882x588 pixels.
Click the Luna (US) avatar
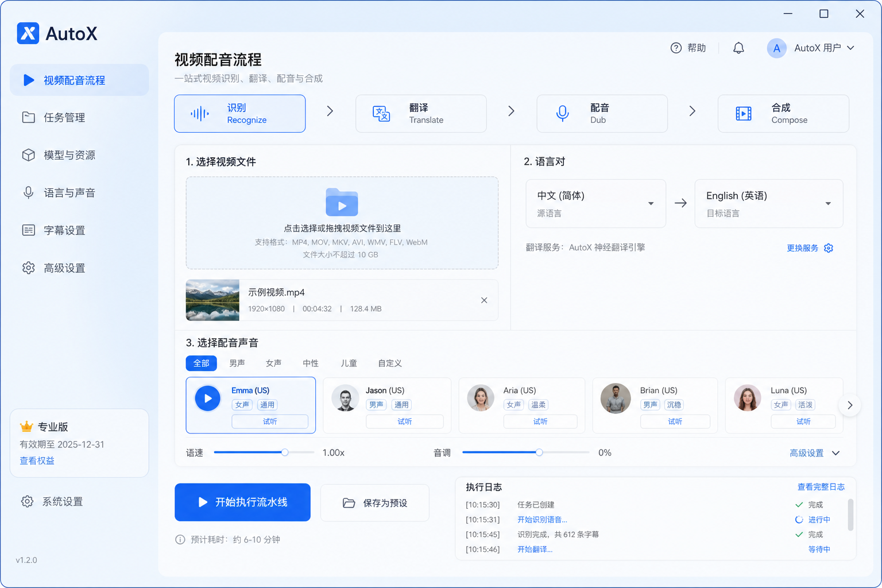[748, 398]
